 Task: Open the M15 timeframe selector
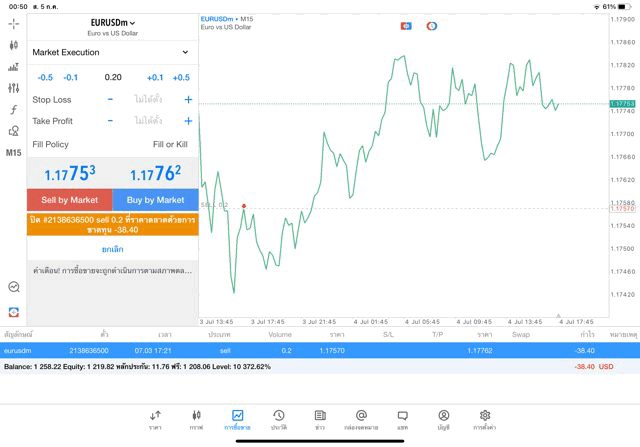(x=13, y=153)
